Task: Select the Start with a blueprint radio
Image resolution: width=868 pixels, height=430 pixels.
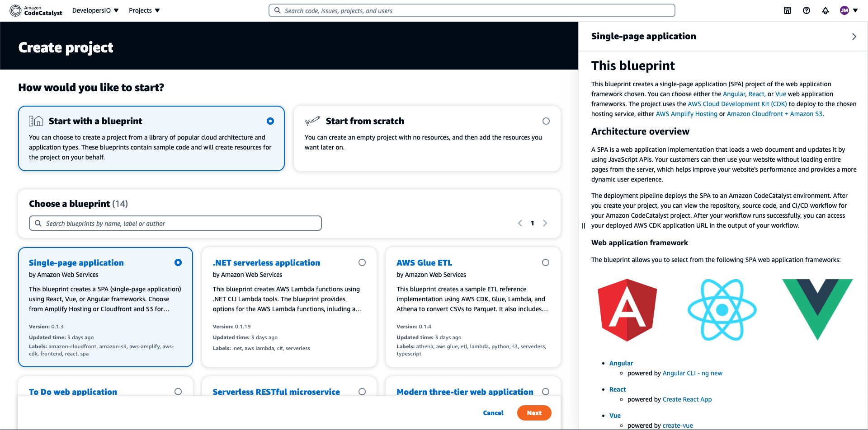Action: point(270,121)
